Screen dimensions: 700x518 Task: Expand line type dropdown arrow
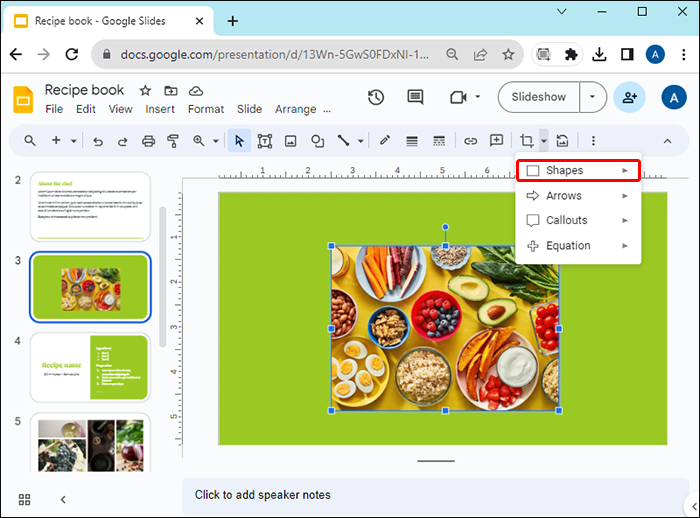361,141
